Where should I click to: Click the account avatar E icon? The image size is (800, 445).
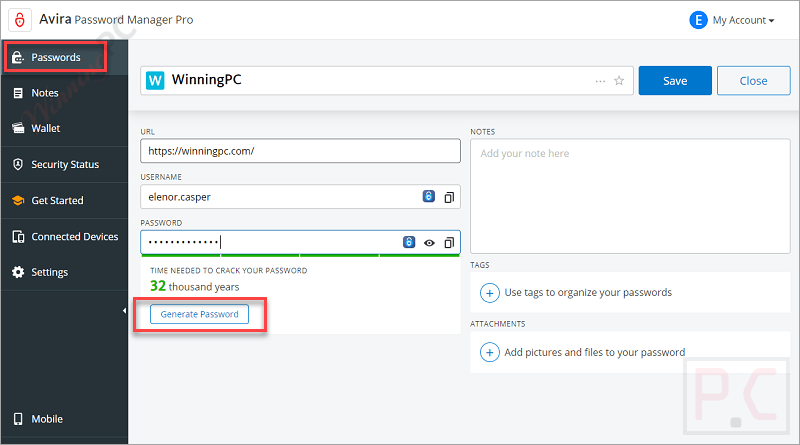point(698,20)
